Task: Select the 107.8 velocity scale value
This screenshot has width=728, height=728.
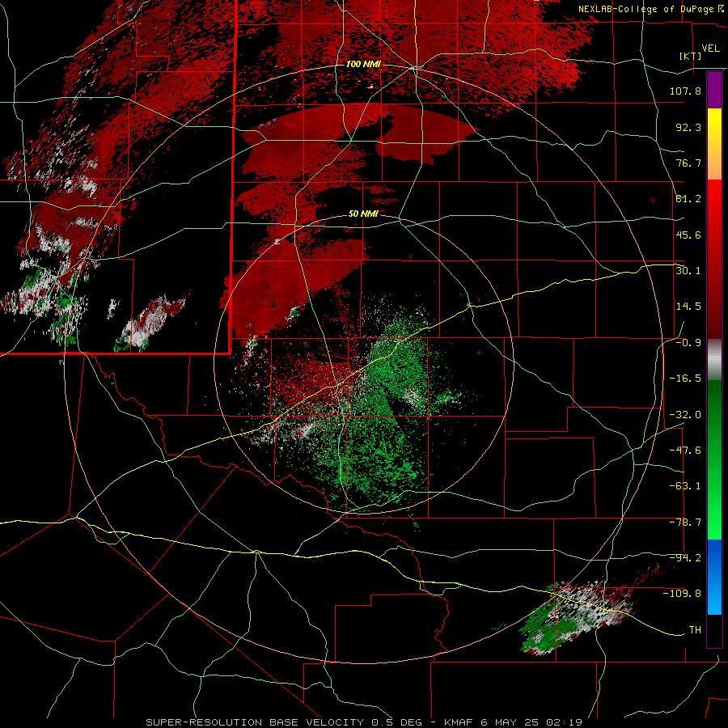Action: pos(685,91)
